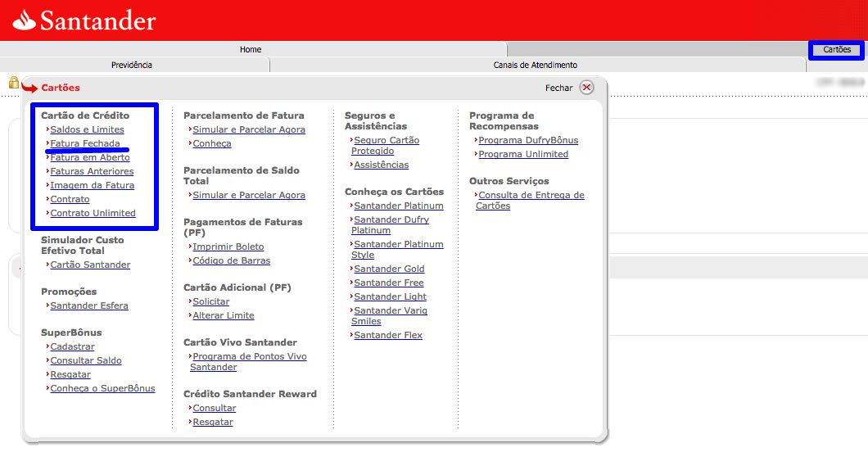Image resolution: width=868 pixels, height=466 pixels.
Task: Open Programa de Pontos Vivo Santander link
Action: [x=248, y=361]
